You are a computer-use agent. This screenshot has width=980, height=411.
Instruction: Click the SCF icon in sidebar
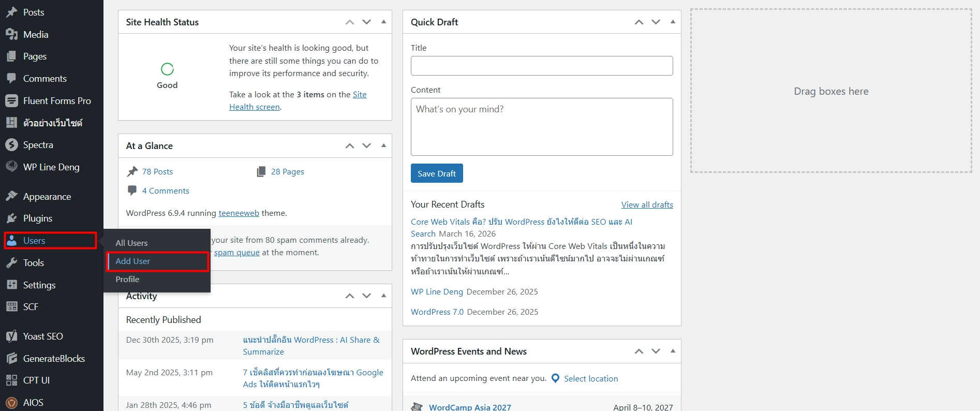pyautogui.click(x=11, y=306)
